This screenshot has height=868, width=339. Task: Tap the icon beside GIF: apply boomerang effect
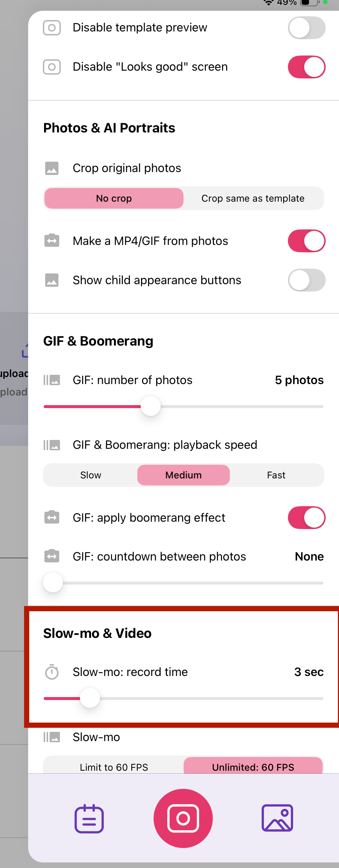(52, 517)
